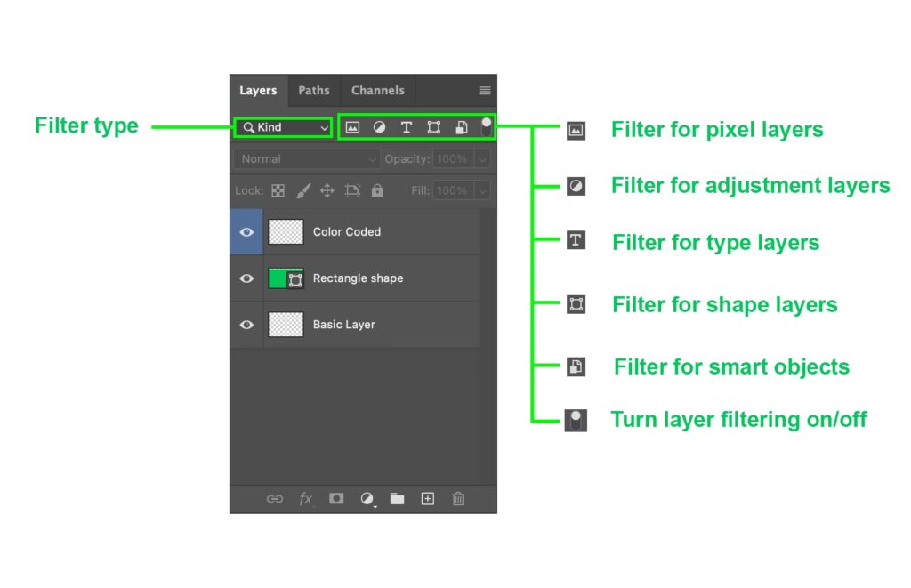Toggle visibility of Rectangle shape layer
Screen dimensions: 911x588
(246, 278)
